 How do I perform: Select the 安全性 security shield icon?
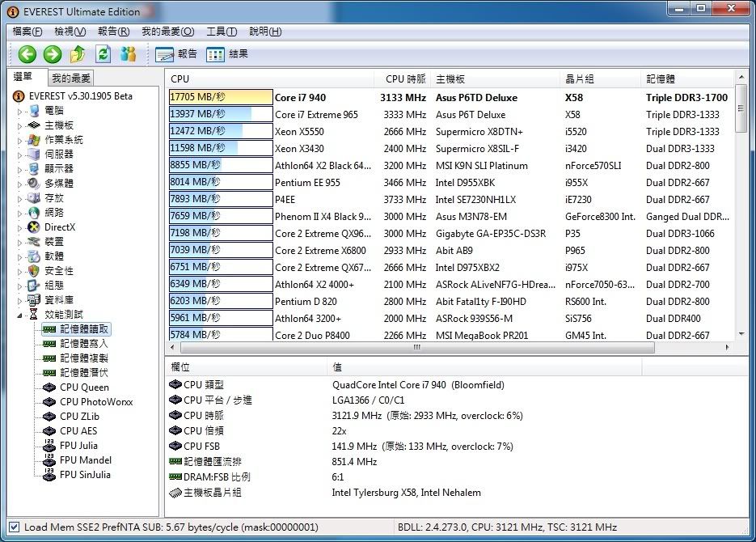34,270
